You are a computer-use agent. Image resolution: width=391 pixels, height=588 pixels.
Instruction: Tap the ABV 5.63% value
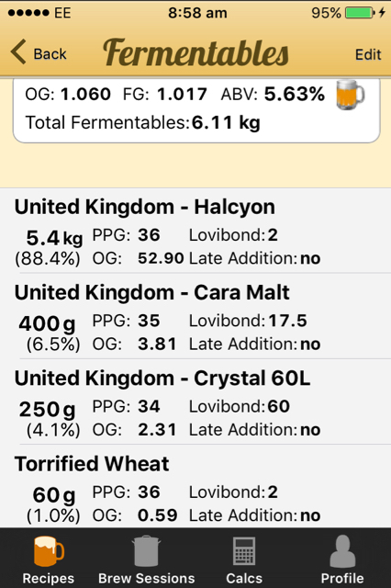point(295,94)
